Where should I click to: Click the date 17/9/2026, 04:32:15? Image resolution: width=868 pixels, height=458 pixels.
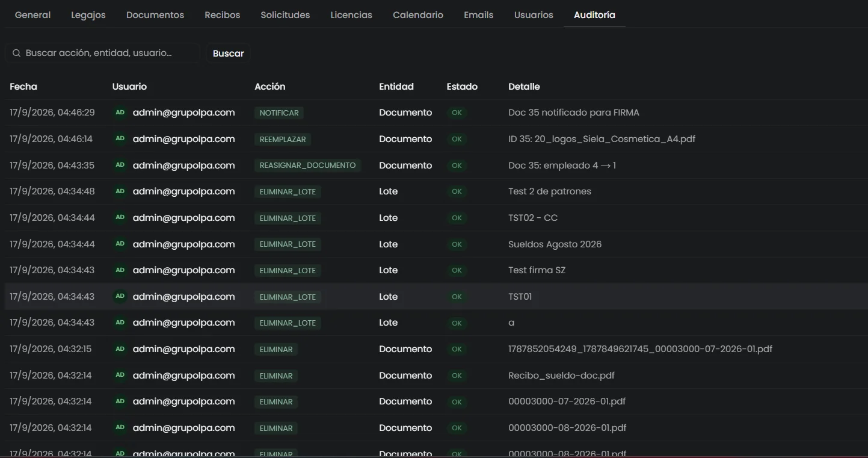tap(51, 349)
